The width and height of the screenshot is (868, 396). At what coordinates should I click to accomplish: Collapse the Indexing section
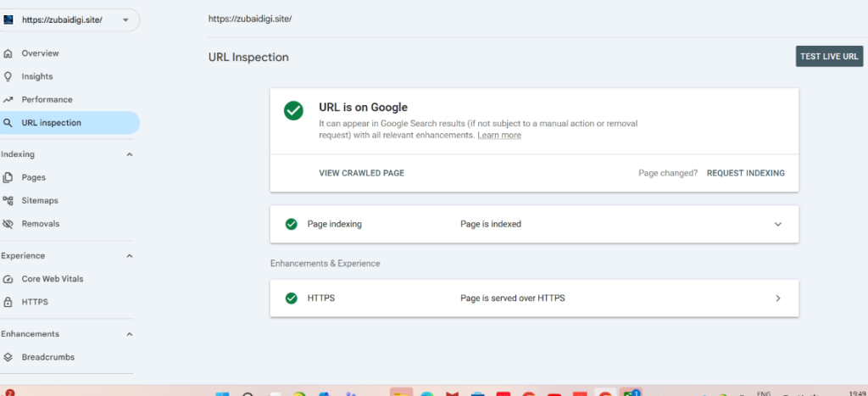(x=130, y=154)
